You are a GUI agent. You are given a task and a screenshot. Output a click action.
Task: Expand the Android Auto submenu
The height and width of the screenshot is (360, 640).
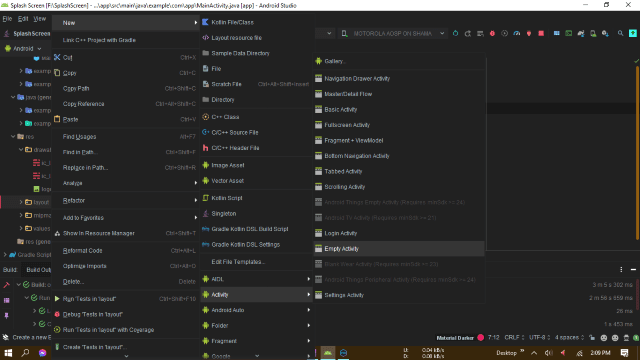click(256, 310)
